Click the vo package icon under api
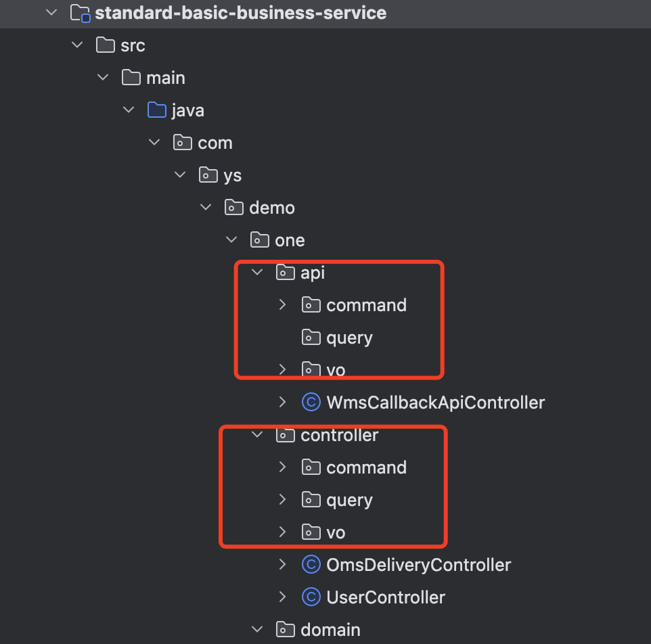 tap(311, 369)
